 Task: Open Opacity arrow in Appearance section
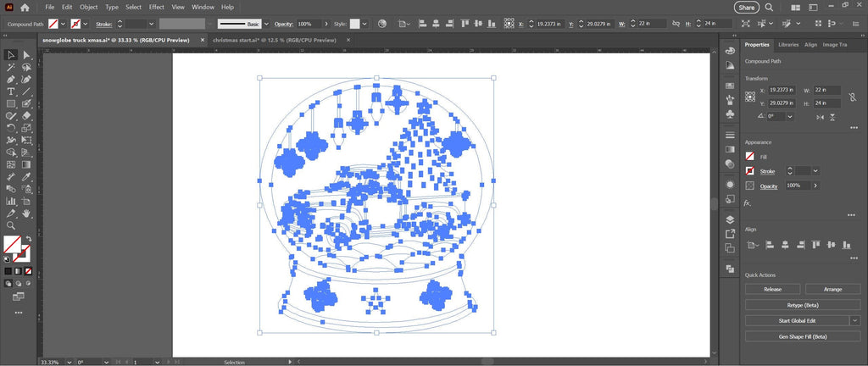[x=815, y=186]
